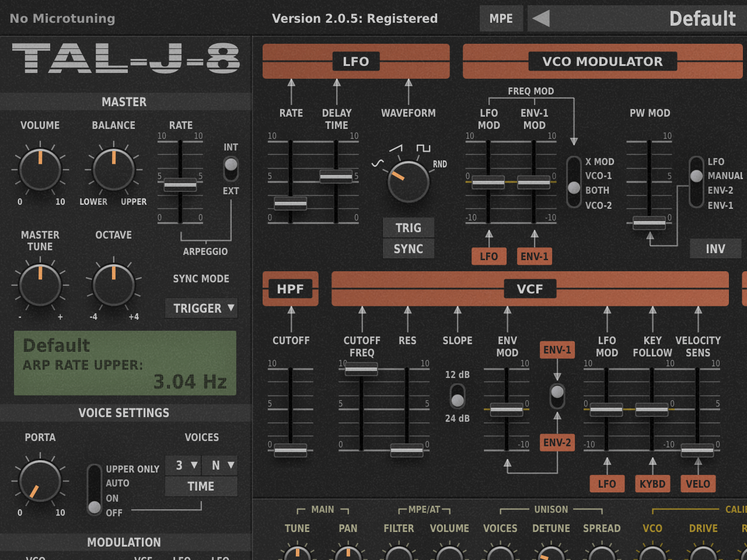Turn on LFO SYNC

pyautogui.click(x=408, y=248)
